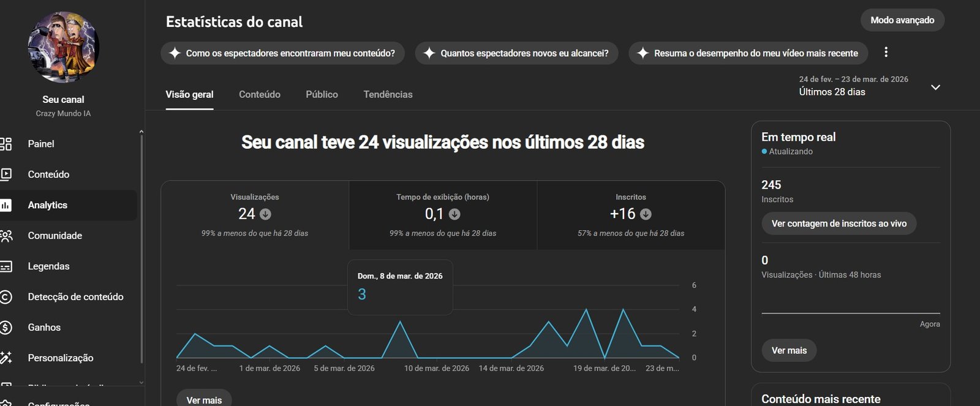
Task: Click the Conteúdo play-box icon in sidebar
Action: pos(6,175)
